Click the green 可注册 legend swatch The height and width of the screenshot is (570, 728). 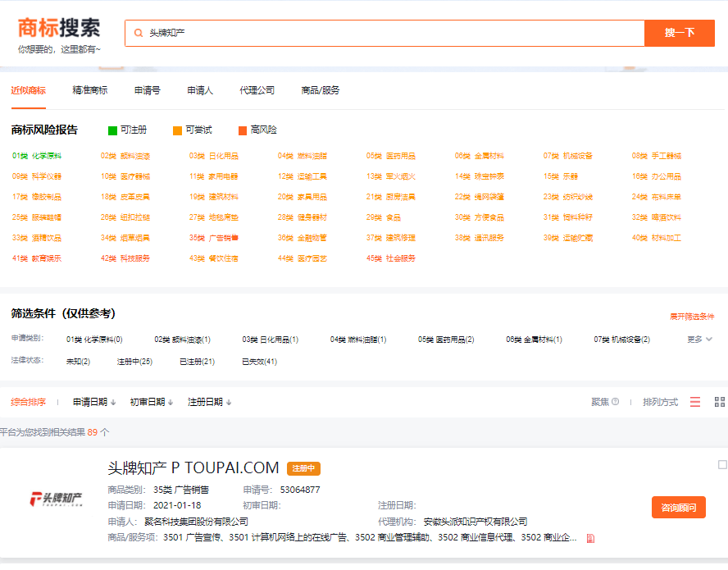click(x=112, y=130)
